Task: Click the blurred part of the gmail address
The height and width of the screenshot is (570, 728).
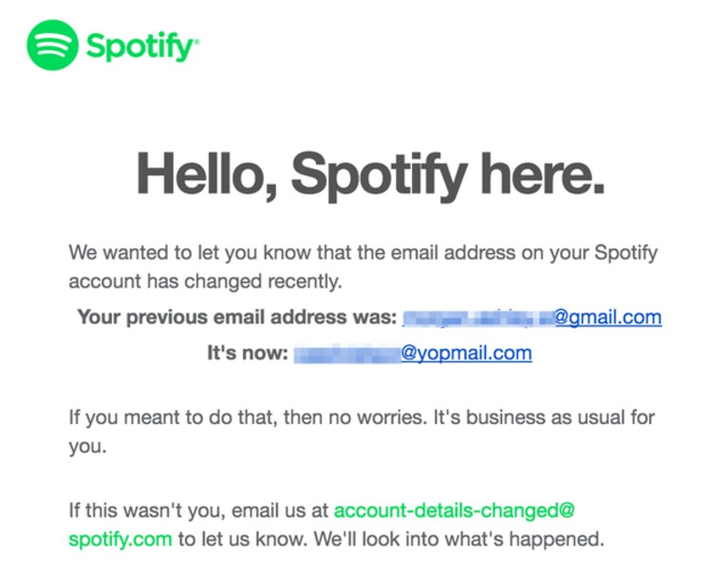Action: (x=478, y=318)
